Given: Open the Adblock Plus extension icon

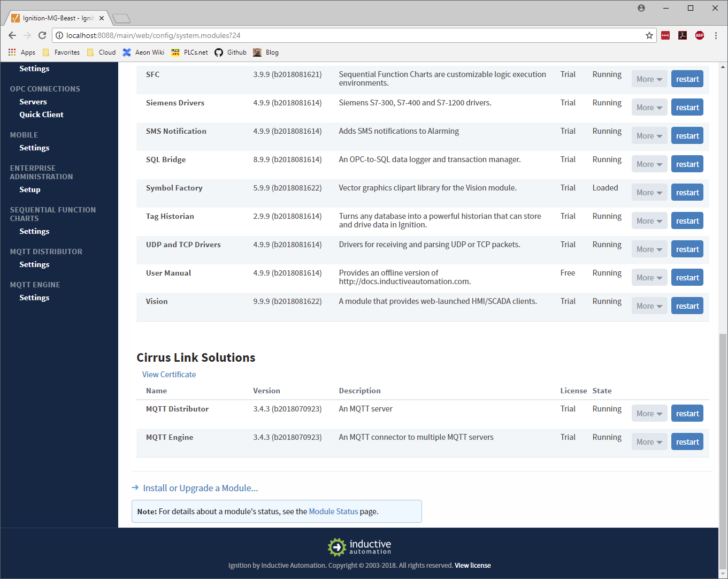Looking at the screenshot, I should [700, 35].
